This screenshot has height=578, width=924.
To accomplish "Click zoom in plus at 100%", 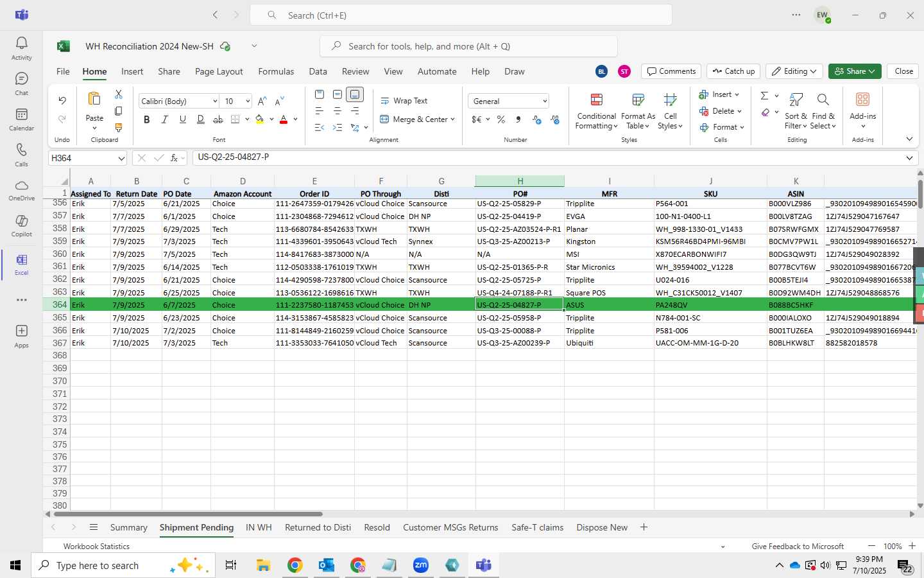I will coord(912,546).
